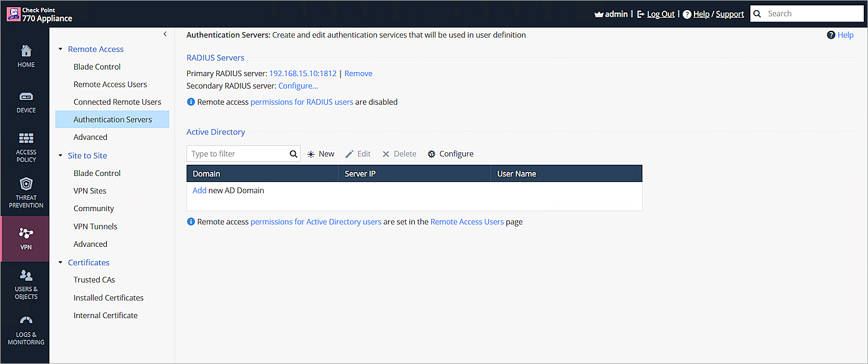The width and height of the screenshot is (868, 364).
Task: Open the LOGS & MONITORING icon
Action: pyautogui.click(x=26, y=327)
